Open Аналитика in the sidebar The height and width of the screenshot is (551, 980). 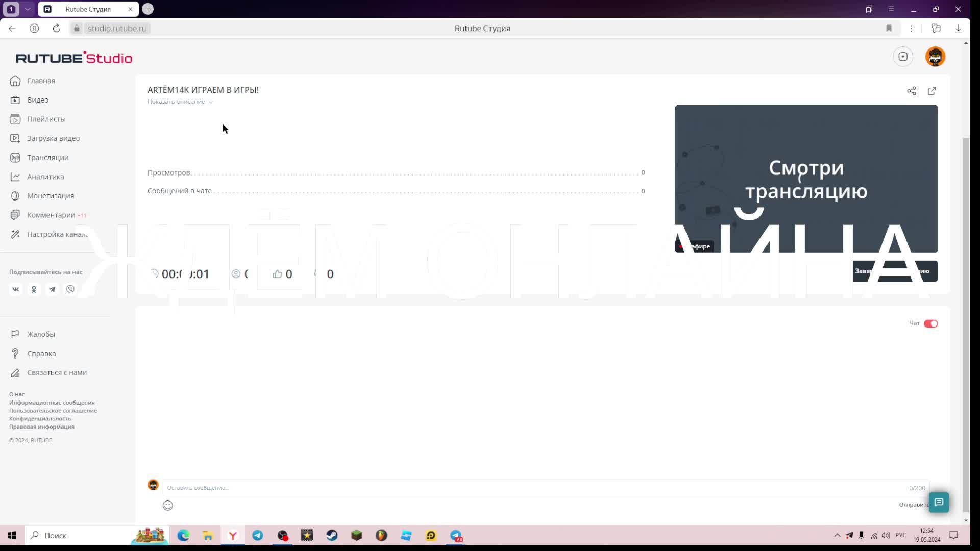(x=45, y=177)
